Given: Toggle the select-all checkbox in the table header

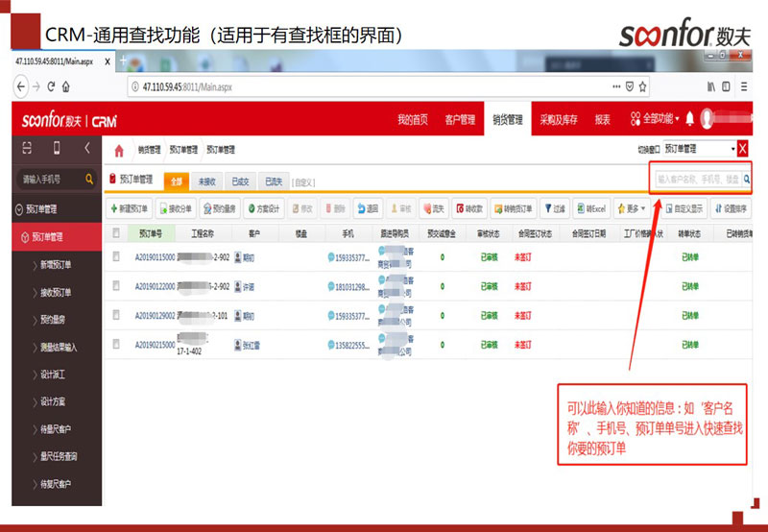Looking at the screenshot, I should 116,232.
